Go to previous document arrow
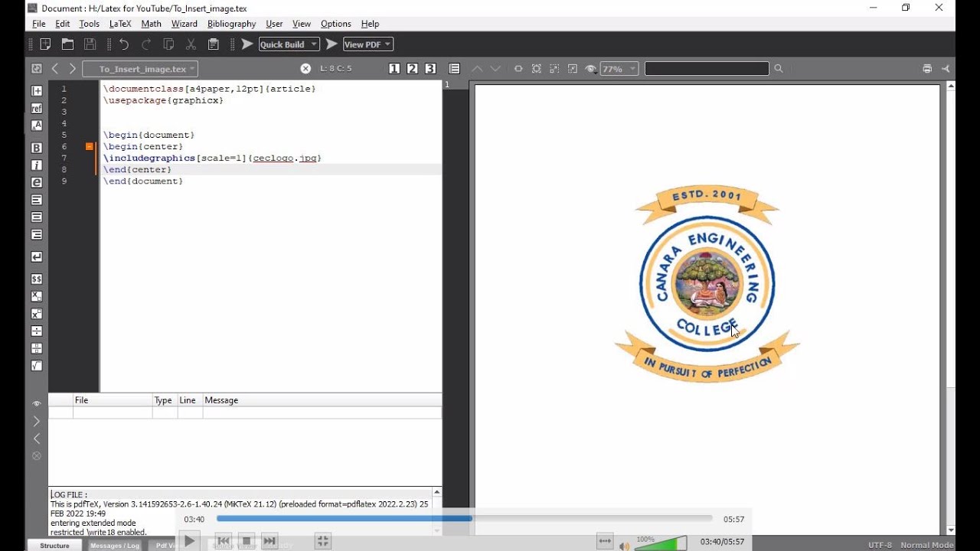Viewport: 980px width, 551px height. tap(55, 69)
